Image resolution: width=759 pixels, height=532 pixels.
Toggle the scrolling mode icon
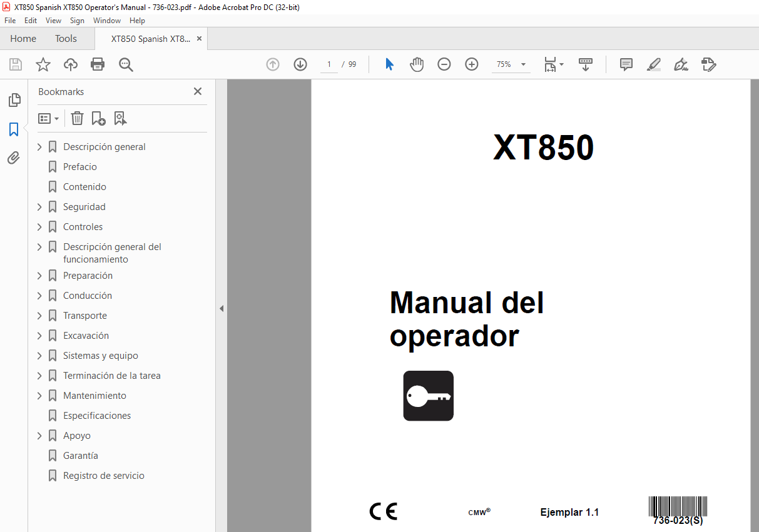(586, 64)
